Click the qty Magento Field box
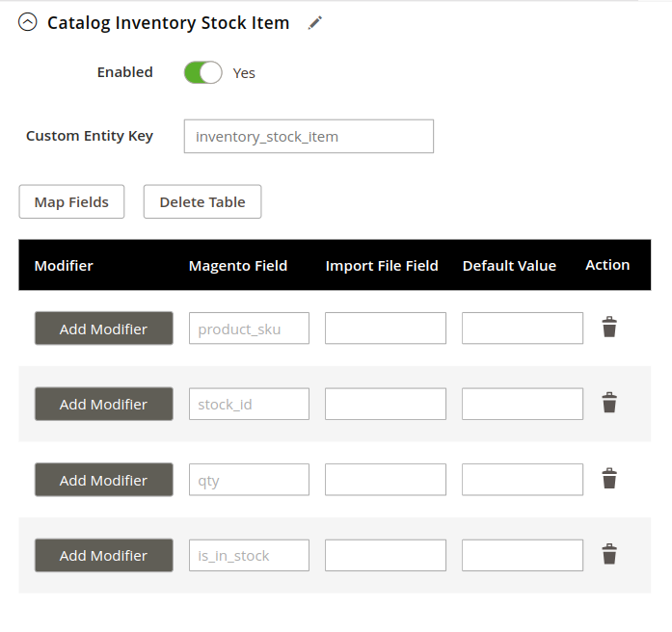 249,480
